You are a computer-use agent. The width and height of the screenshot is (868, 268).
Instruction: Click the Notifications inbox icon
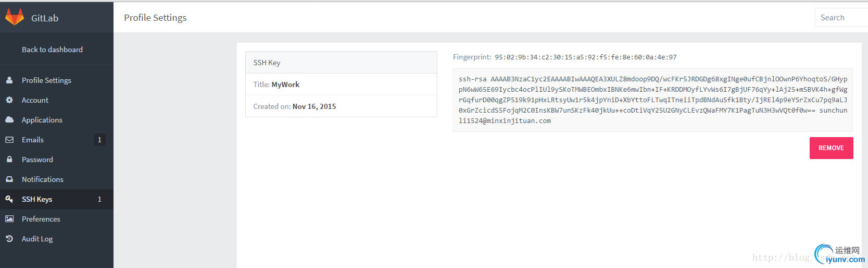coord(9,179)
